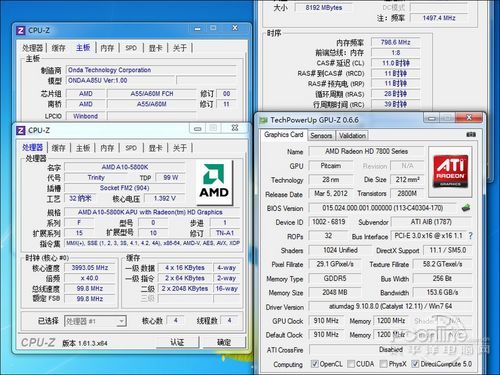Click the GPU-Z title bar app icon
Image resolution: width=500 pixels, height=375 pixels.
tap(264, 120)
